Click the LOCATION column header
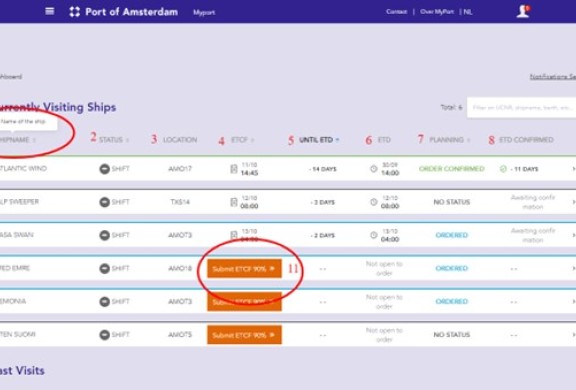576x390 pixels. [180, 140]
